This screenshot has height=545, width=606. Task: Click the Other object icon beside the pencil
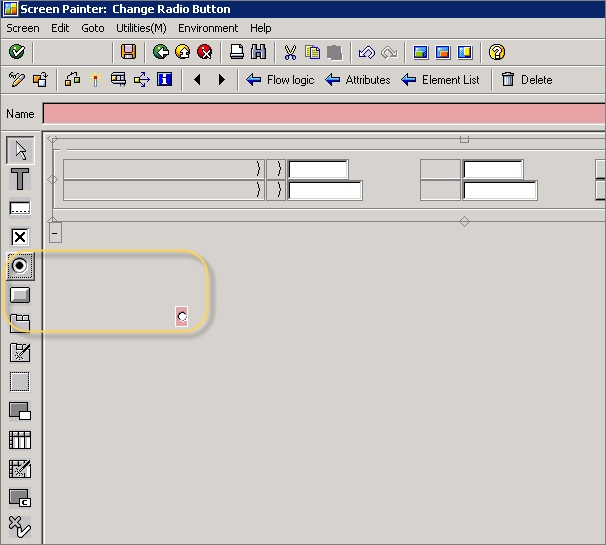(40, 80)
